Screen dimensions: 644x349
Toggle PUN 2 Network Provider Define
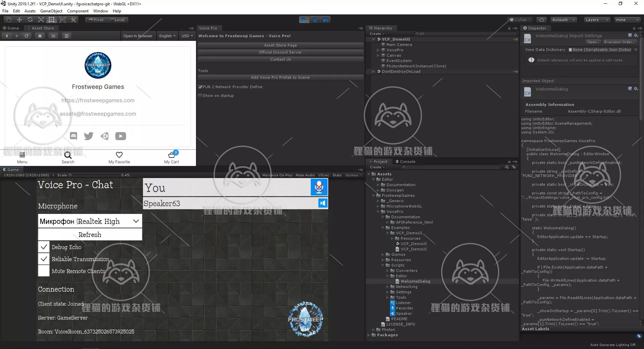(x=200, y=87)
